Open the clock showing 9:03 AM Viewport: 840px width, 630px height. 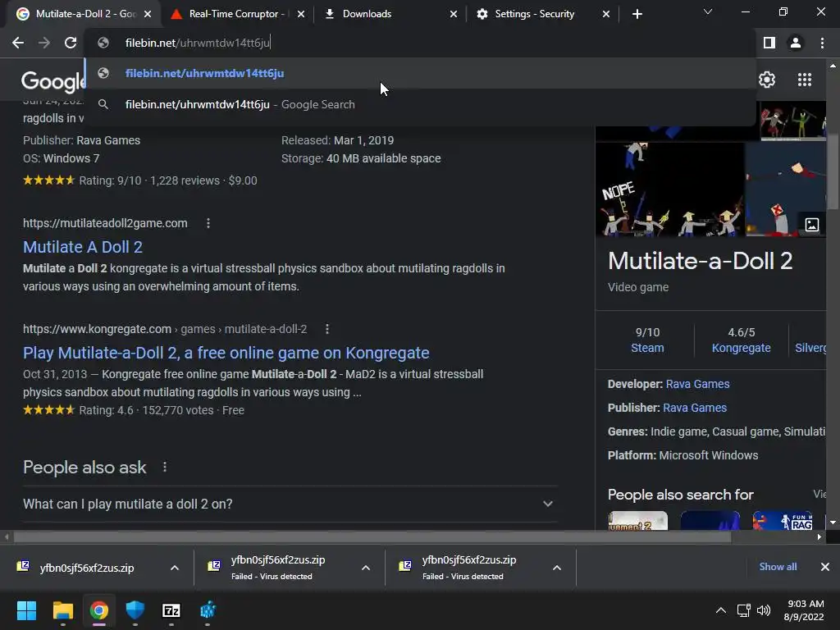coord(804,610)
